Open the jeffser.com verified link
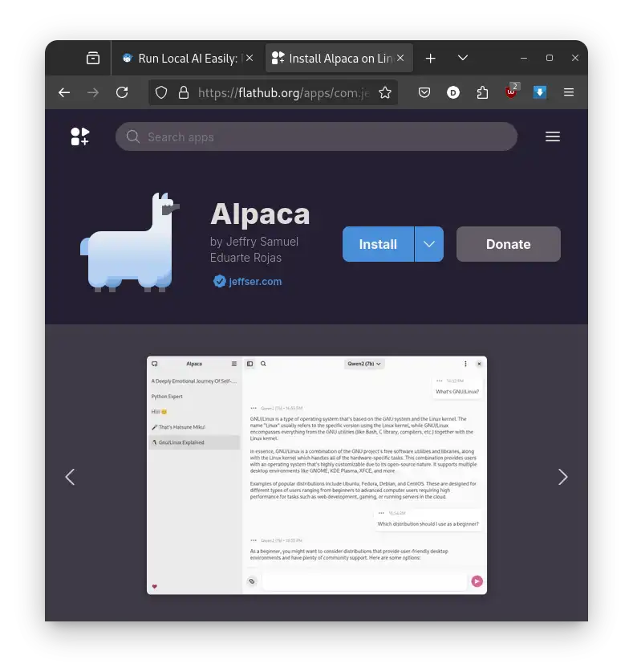 pos(255,282)
